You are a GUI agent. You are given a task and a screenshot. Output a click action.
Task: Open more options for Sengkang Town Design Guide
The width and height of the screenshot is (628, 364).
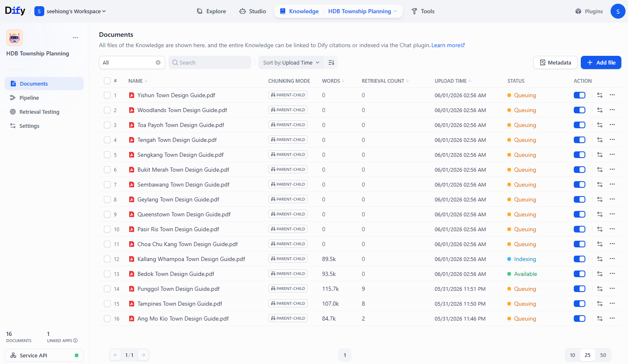(612, 155)
